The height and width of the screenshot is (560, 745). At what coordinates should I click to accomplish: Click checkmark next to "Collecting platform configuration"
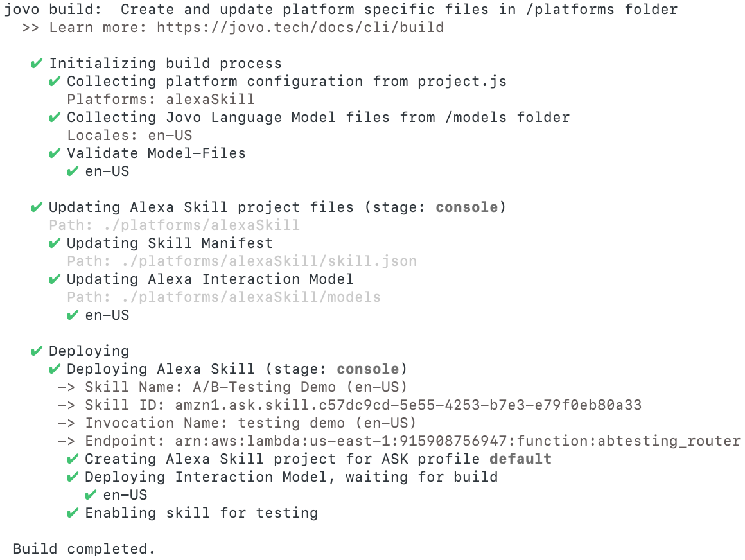coord(55,82)
